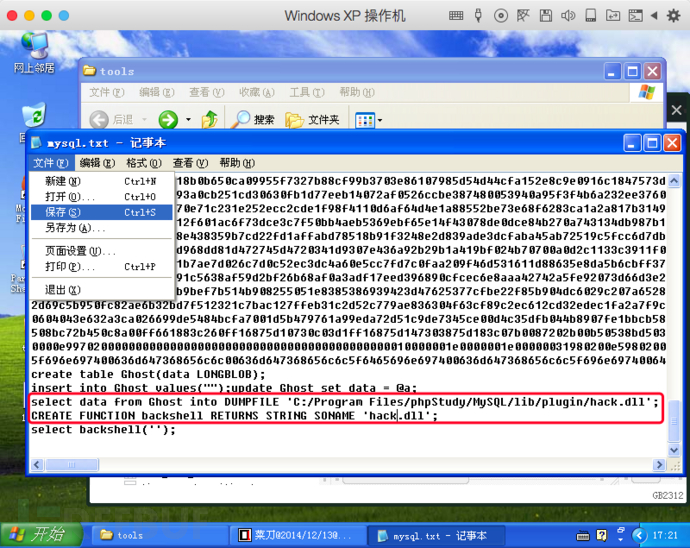Click Recycle Bin desktop icon
This screenshot has width=690, height=548.
pos(34,115)
